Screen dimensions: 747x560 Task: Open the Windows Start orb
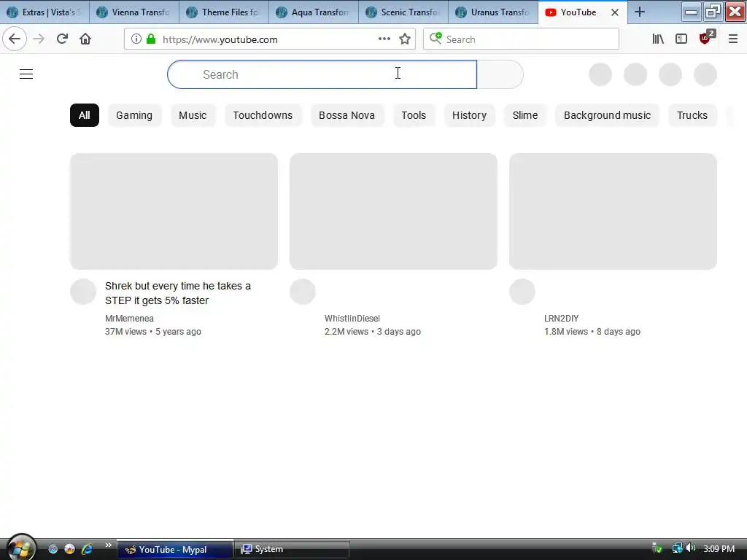click(20, 548)
